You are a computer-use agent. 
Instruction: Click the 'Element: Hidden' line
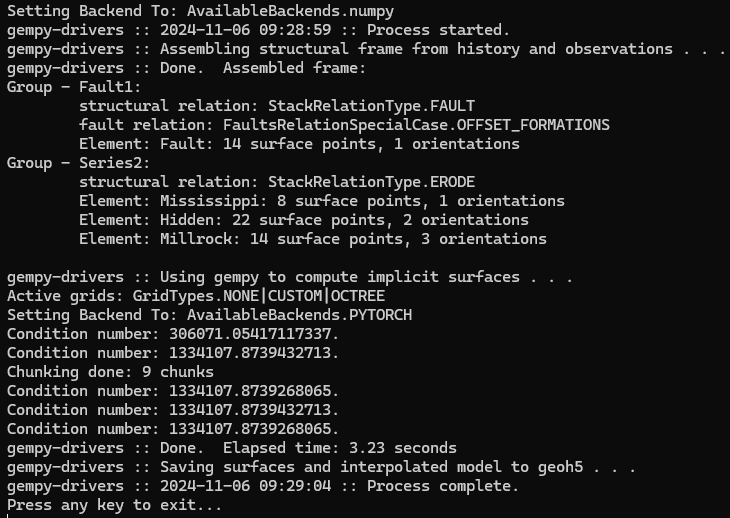click(304, 220)
